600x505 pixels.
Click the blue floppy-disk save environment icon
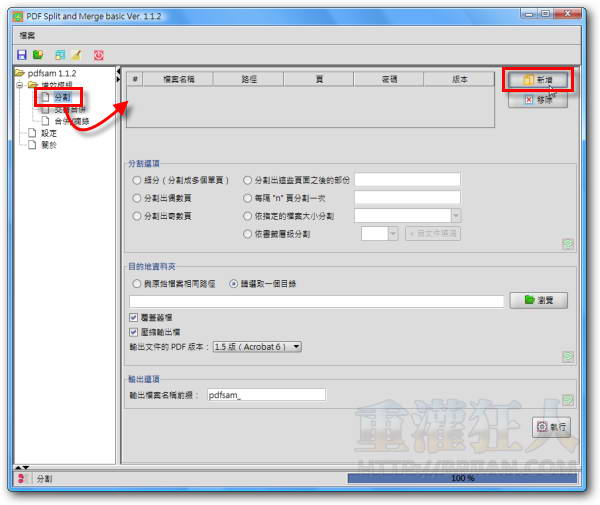pos(22,55)
